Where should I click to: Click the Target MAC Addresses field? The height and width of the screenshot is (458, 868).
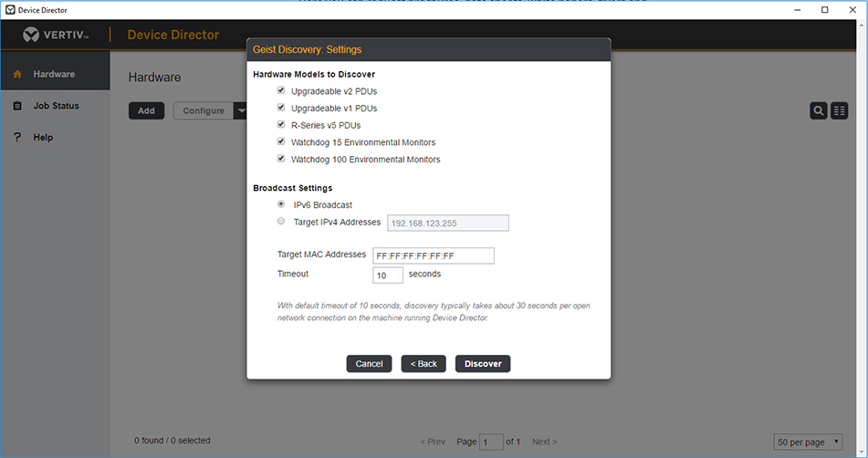point(434,255)
